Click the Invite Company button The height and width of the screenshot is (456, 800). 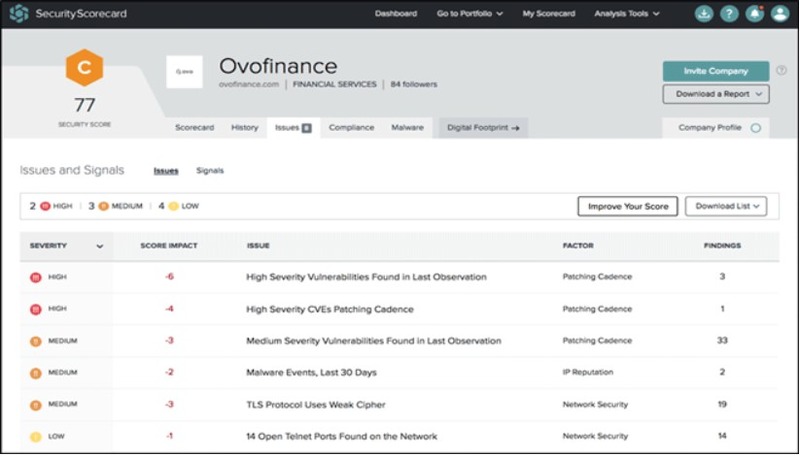pyautogui.click(x=716, y=71)
